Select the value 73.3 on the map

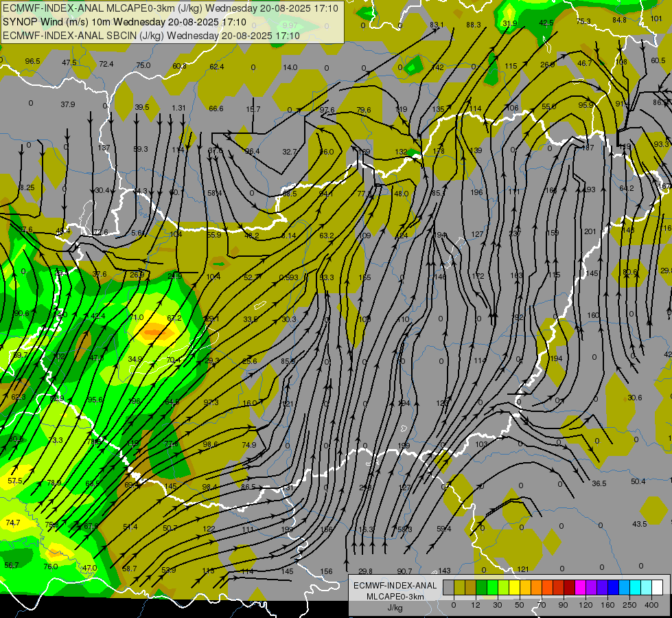coord(56,440)
